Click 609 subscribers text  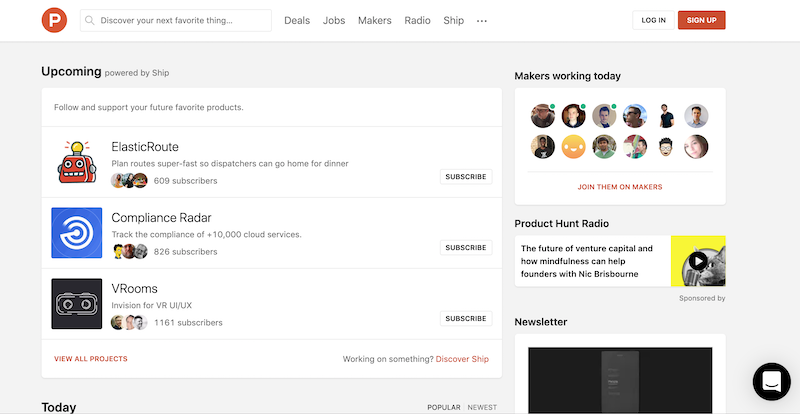tap(186, 181)
